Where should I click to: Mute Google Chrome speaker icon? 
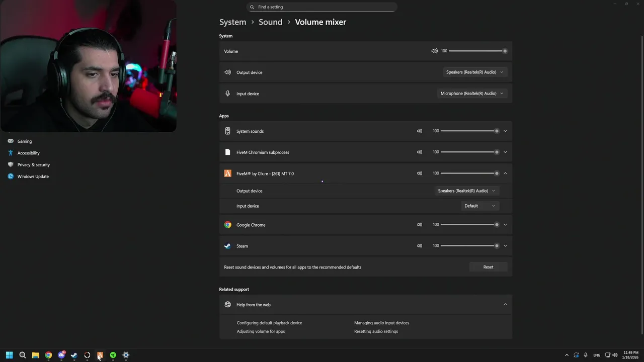click(419, 225)
